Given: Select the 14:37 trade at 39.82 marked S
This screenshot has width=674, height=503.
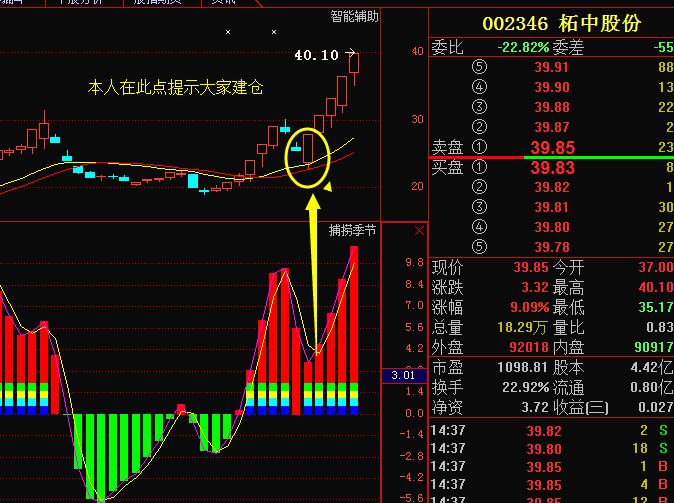Looking at the screenshot, I should click(x=552, y=430).
